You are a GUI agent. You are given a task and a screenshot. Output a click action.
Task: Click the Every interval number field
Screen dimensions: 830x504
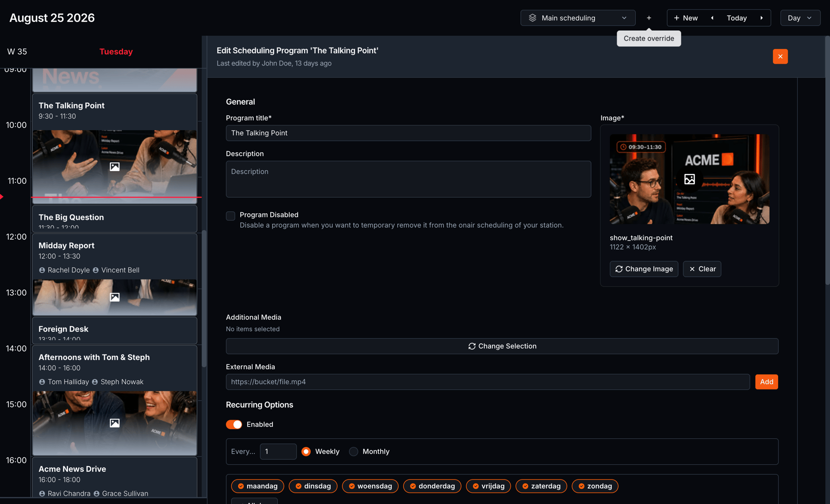278,452
